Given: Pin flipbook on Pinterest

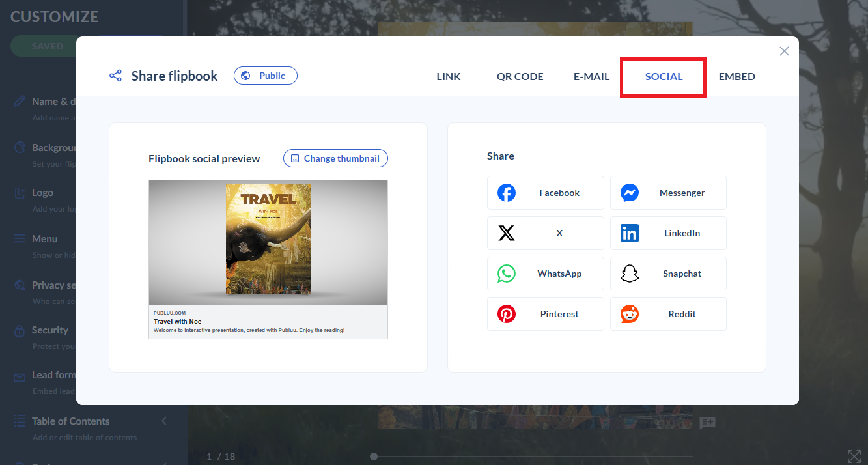Looking at the screenshot, I should pos(546,314).
